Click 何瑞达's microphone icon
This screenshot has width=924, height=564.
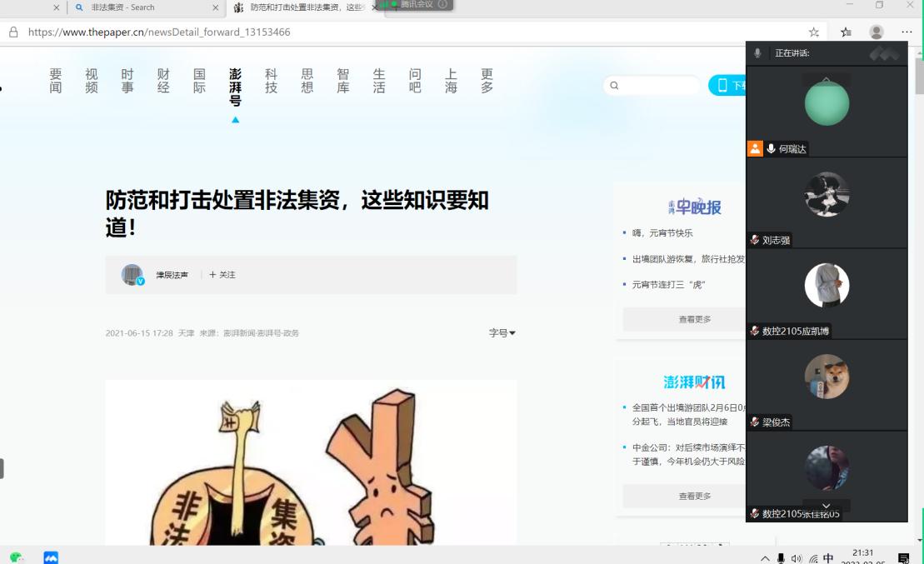(x=771, y=148)
